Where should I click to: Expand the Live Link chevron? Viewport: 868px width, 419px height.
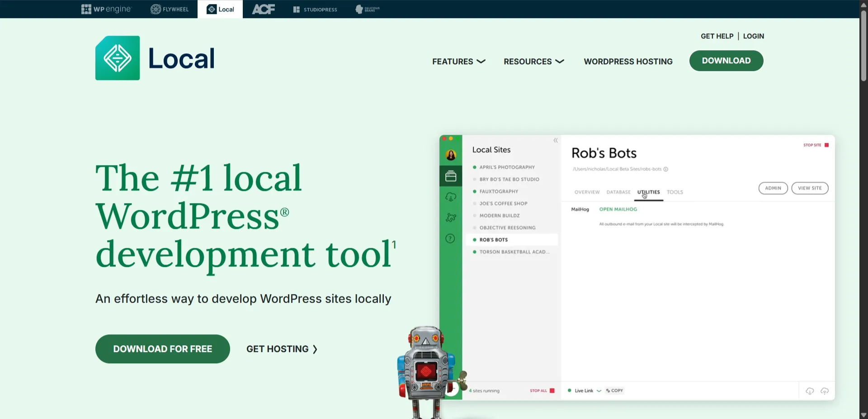coord(599,391)
